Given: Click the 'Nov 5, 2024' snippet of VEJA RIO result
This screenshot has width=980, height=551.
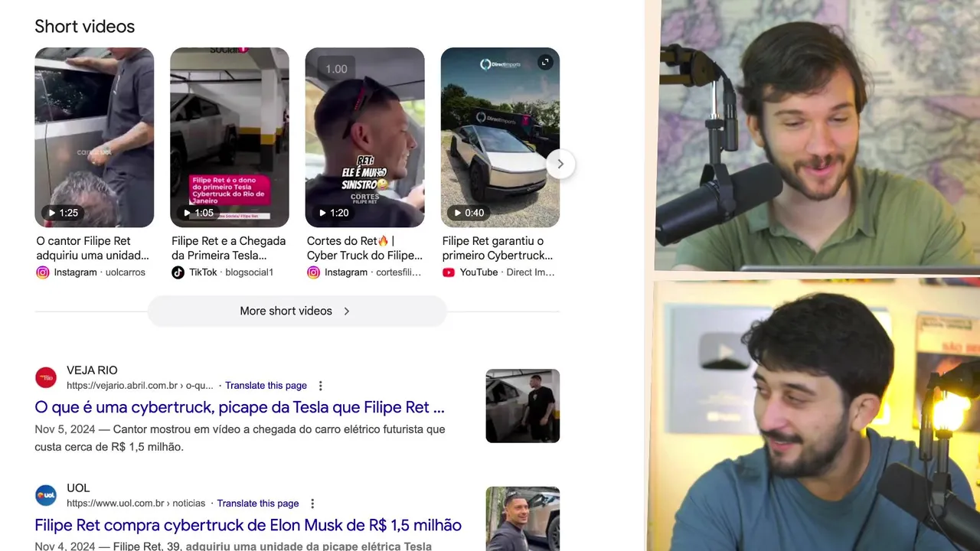Looking at the screenshot, I should 240,438.
